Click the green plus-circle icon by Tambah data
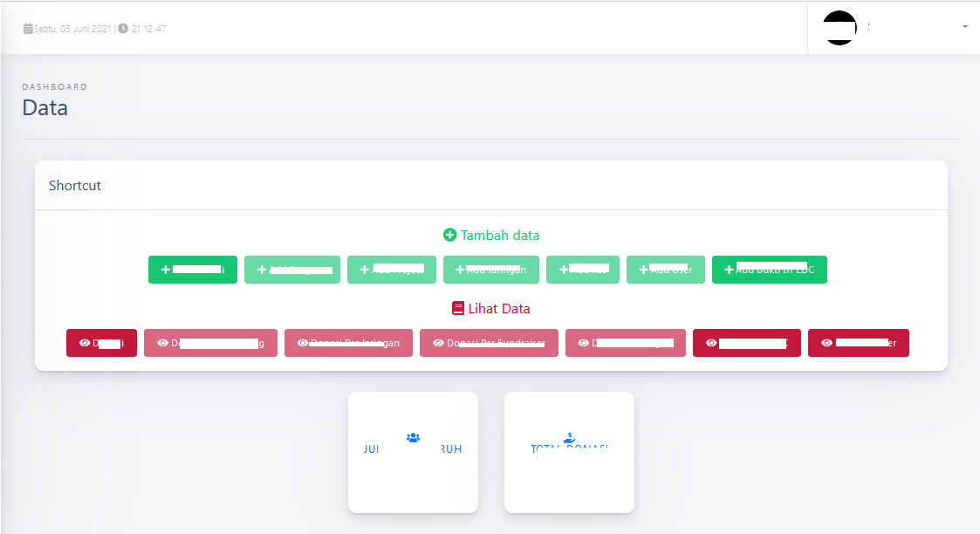Screen dimensions: 980x534 point(450,235)
